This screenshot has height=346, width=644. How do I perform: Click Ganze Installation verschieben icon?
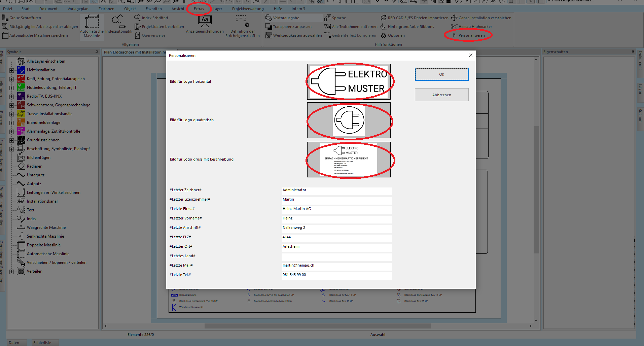tap(454, 18)
